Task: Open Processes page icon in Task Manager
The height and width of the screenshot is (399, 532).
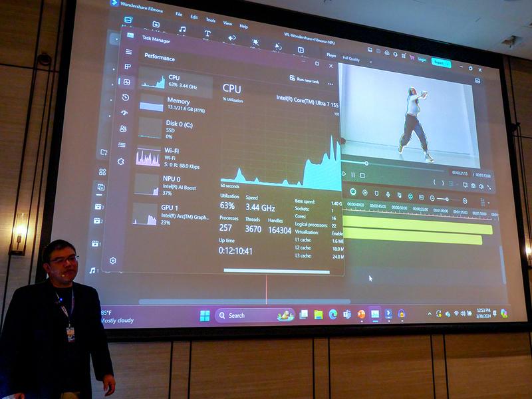Action: click(x=128, y=67)
